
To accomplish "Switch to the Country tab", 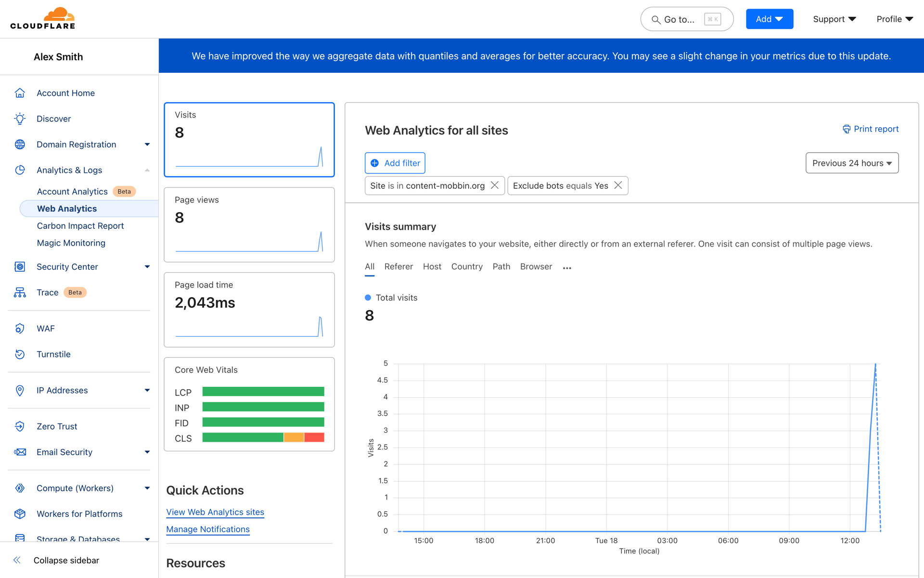I will point(467,267).
